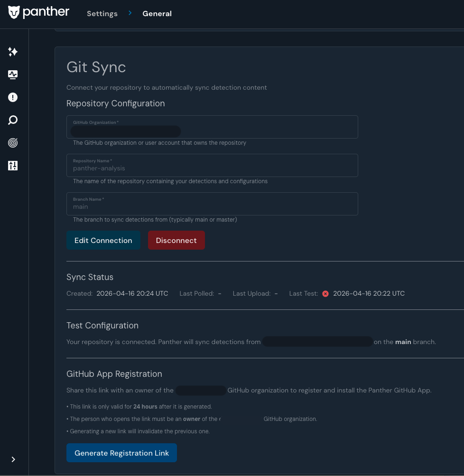Click the Test Configuration heading
The width and height of the screenshot is (464, 476).
pos(102,326)
